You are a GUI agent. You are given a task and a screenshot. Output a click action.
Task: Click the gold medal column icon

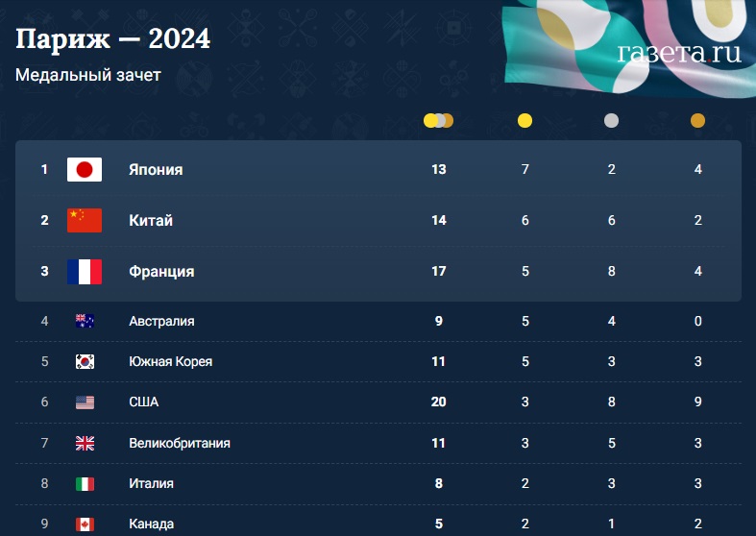524,120
